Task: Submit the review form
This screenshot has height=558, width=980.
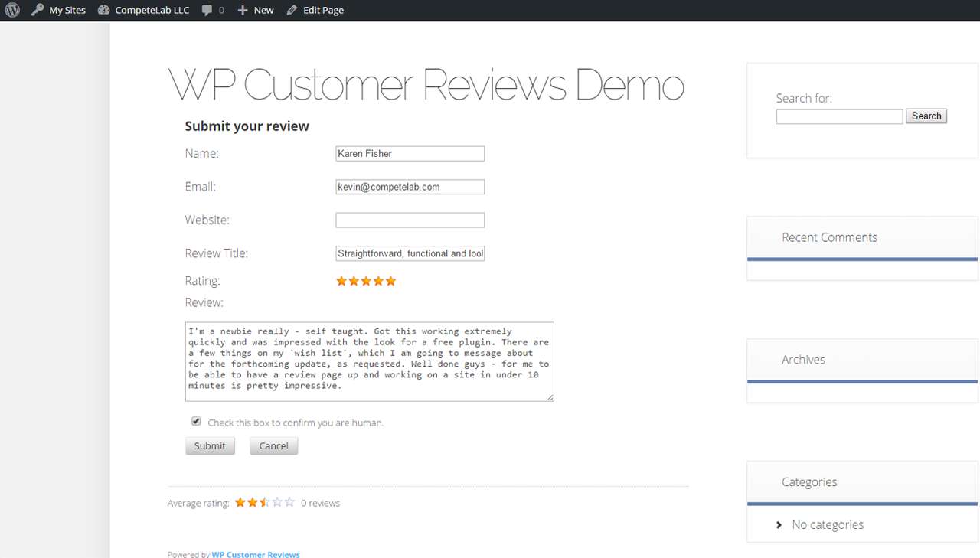Action: point(210,445)
